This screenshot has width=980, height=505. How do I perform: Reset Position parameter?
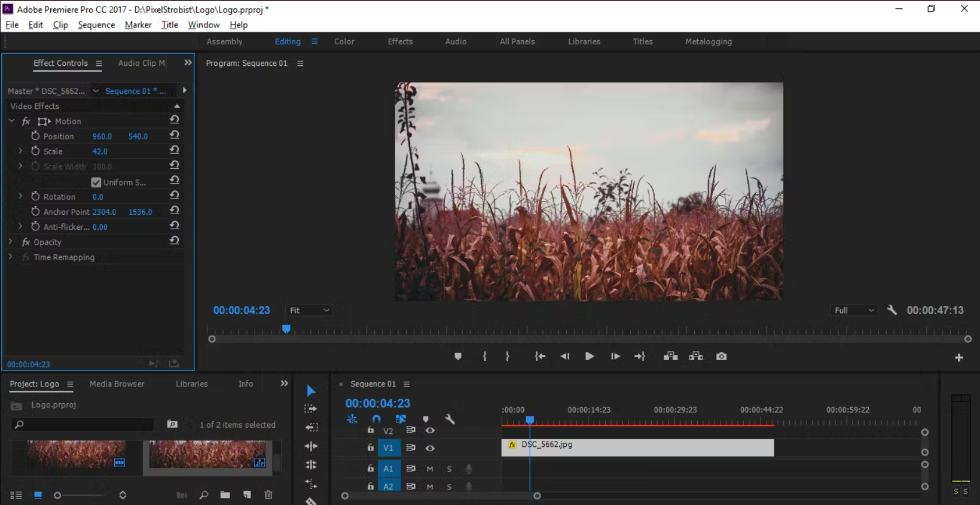pyautogui.click(x=174, y=135)
